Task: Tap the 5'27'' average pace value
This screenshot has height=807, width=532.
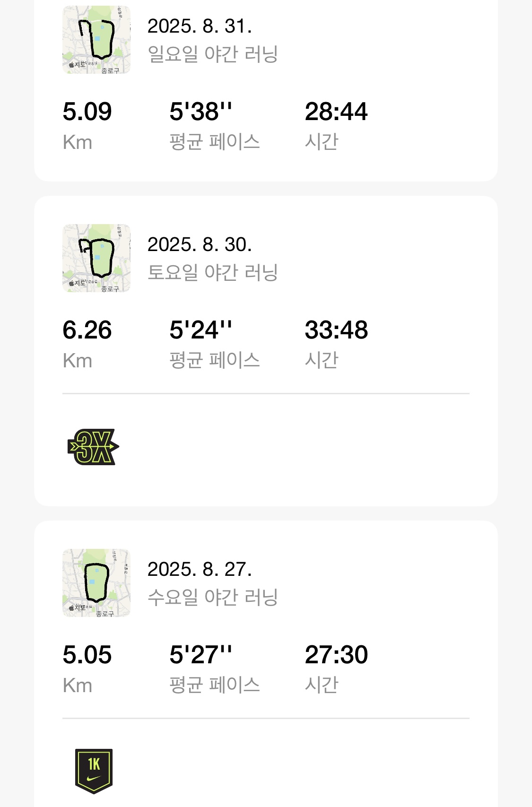Action: (201, 655)
